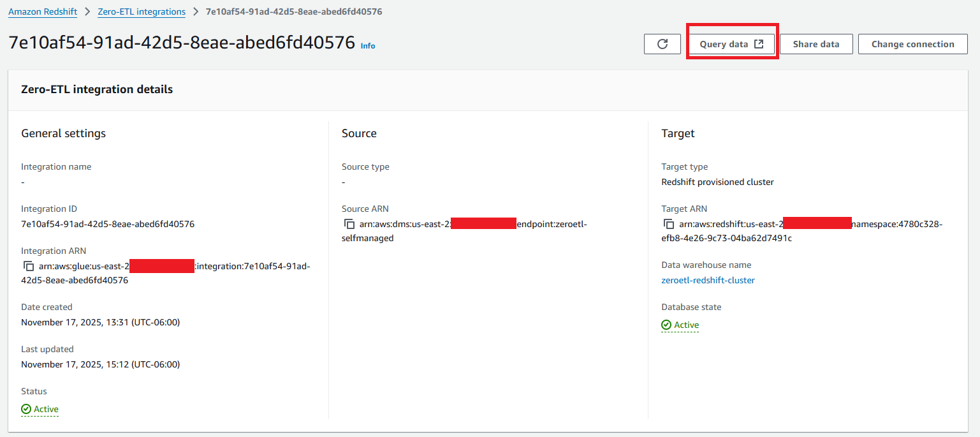Click the Source section heading
This screenshot has height=437, width=980.
(359, 133)
